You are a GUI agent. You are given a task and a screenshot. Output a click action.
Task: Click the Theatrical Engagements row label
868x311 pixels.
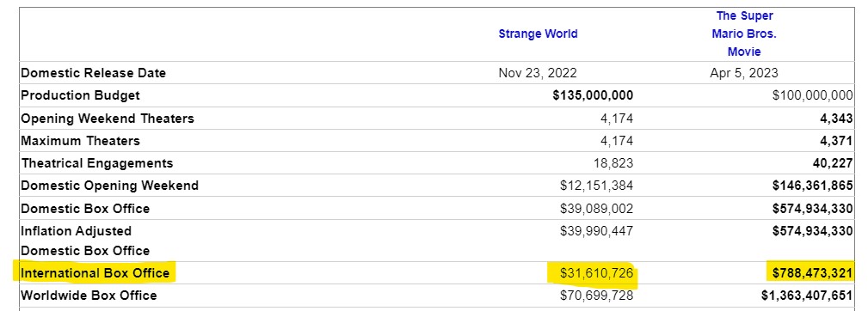click(x=97, y=163)
